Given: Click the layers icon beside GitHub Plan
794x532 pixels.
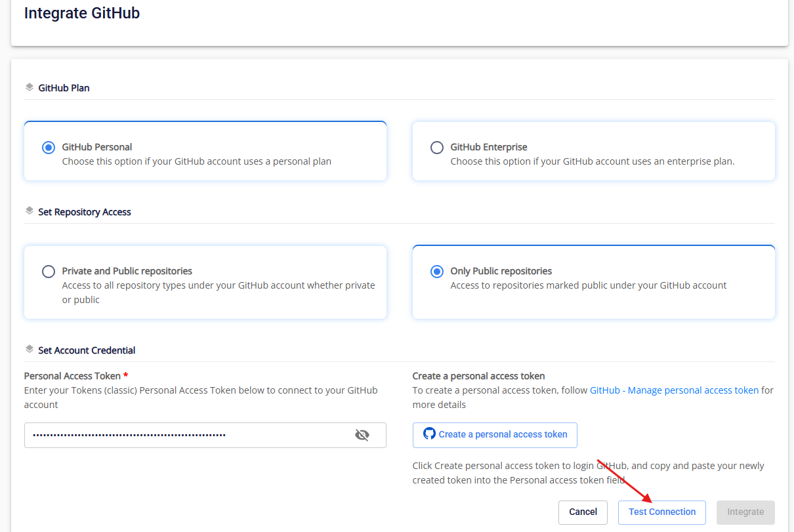Looking at the screenshot, I should click(30, 87).
